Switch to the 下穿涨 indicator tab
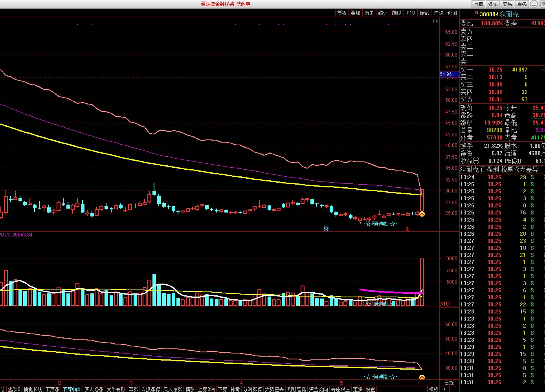This screenshot has height=392, width=545. pyautogui.click(x=53, y=389)
